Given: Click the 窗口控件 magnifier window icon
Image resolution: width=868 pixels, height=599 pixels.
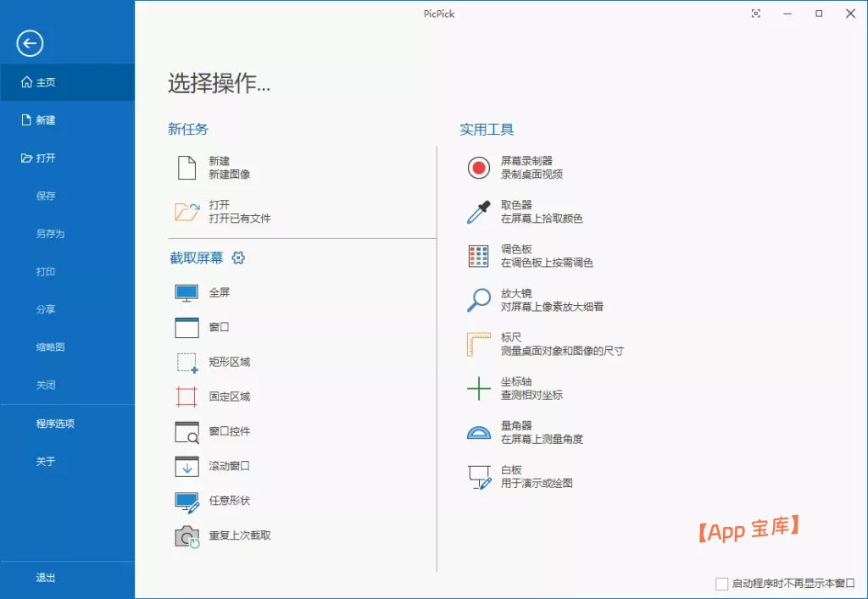Looking at the screenshot, I should (x=186, y=432).
